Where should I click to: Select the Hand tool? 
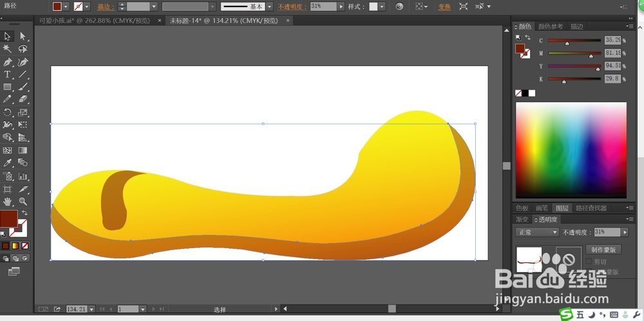7,201
